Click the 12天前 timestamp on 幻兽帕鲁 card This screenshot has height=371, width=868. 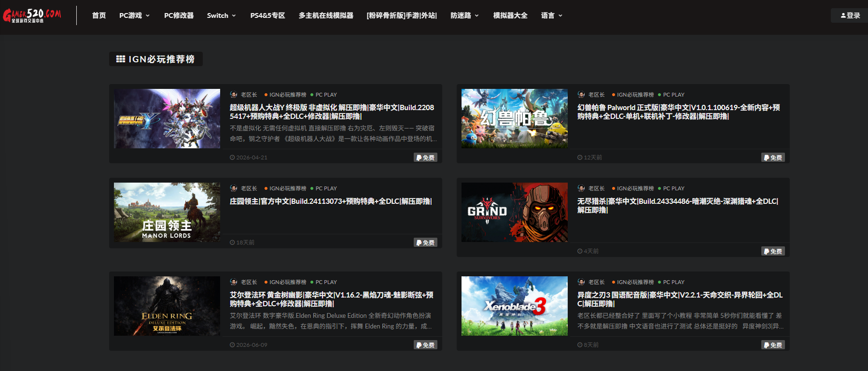click(589, 157)
